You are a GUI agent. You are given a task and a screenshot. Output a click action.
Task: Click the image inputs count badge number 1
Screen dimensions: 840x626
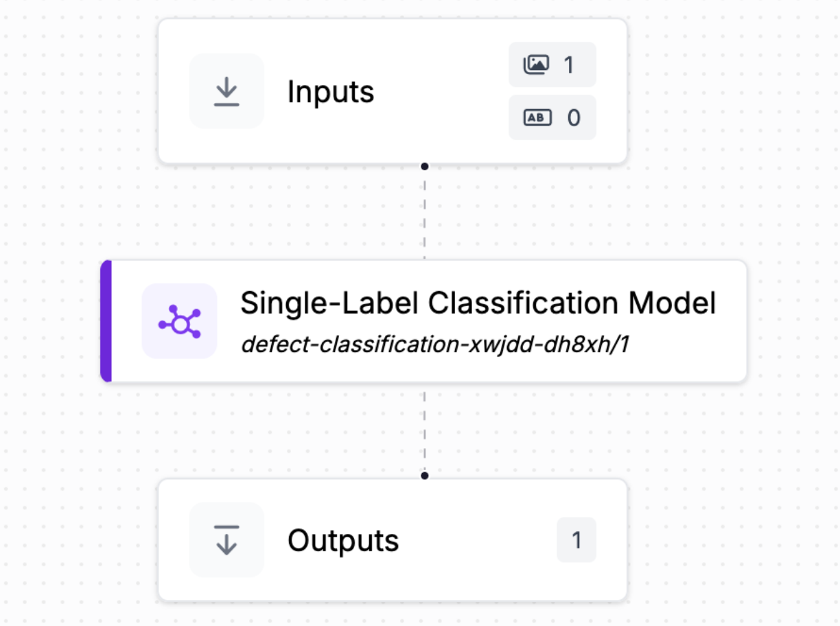click(568, 65)
